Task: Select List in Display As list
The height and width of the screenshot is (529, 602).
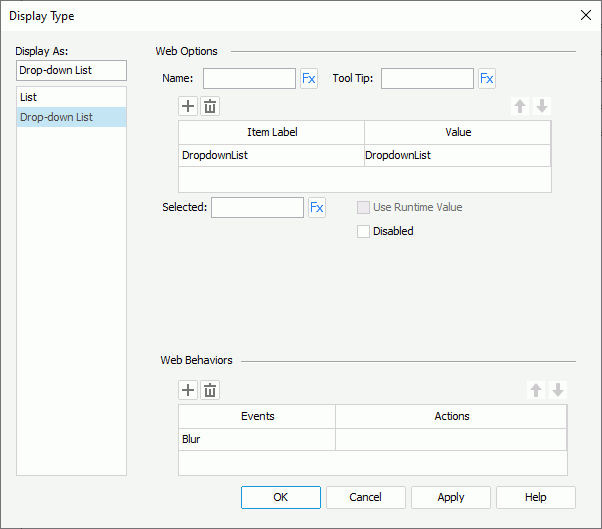Action: tap(71, 97)
